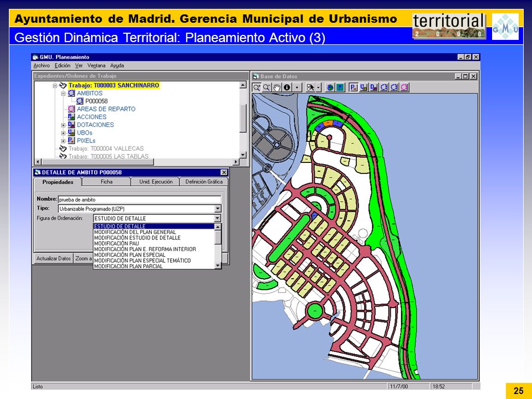
Task: Select the zoom in magnifier tool
Action: click(x=257, y=88)
